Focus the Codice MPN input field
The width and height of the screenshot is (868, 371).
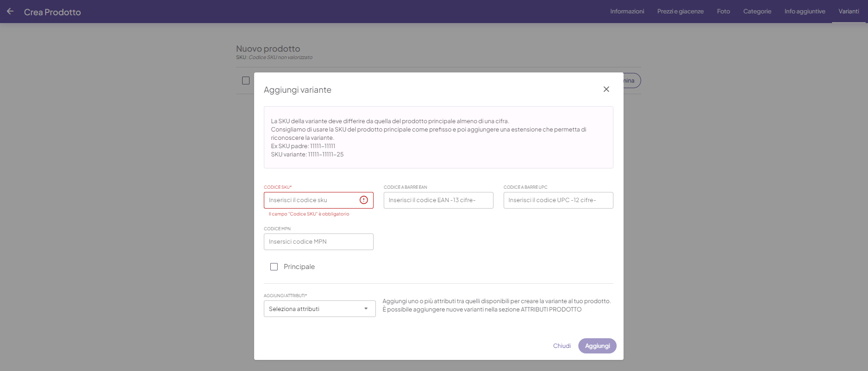coord(319,242)
